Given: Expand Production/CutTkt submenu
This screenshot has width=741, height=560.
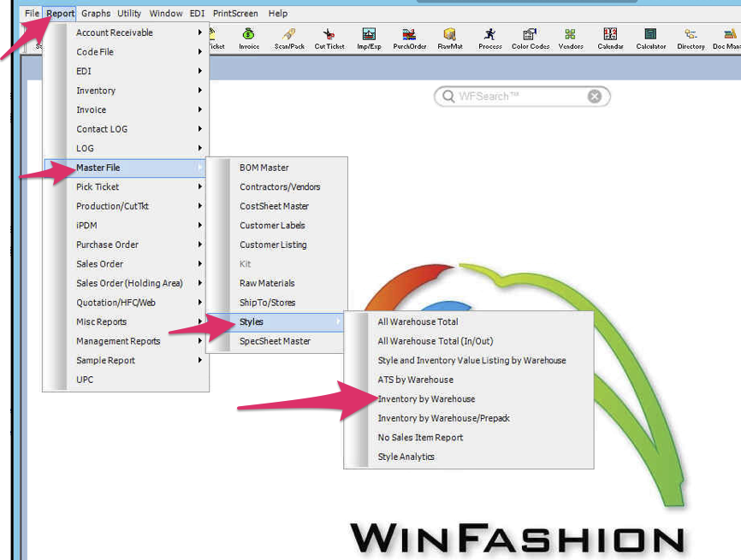Looking at the screenshot, I should pyautogui.click(x=126, y=206).
